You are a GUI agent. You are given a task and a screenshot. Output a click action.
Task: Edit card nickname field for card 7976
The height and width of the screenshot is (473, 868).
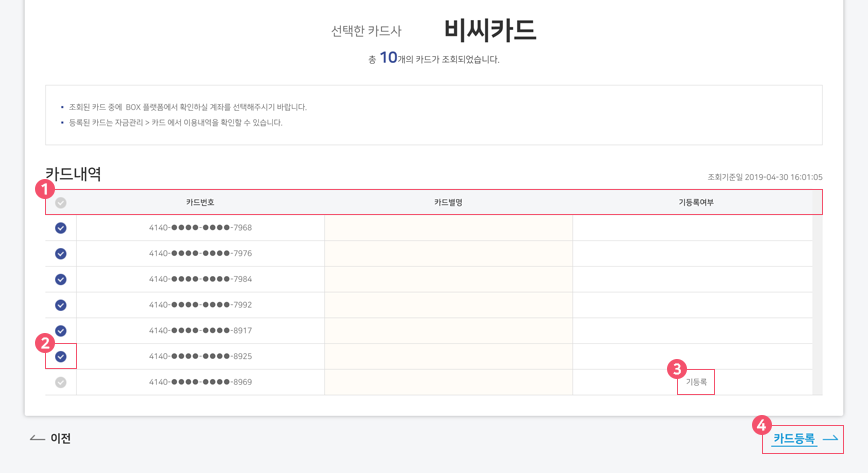[448, 254]
